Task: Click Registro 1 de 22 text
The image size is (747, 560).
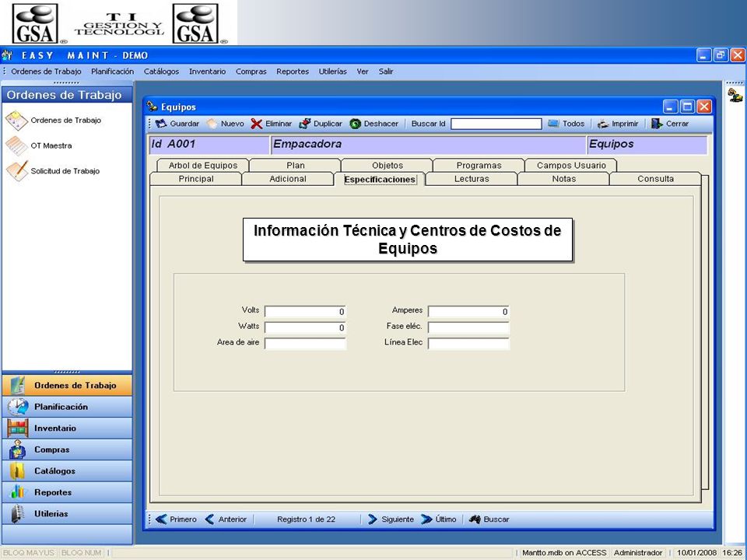Action: coord(307,520)
